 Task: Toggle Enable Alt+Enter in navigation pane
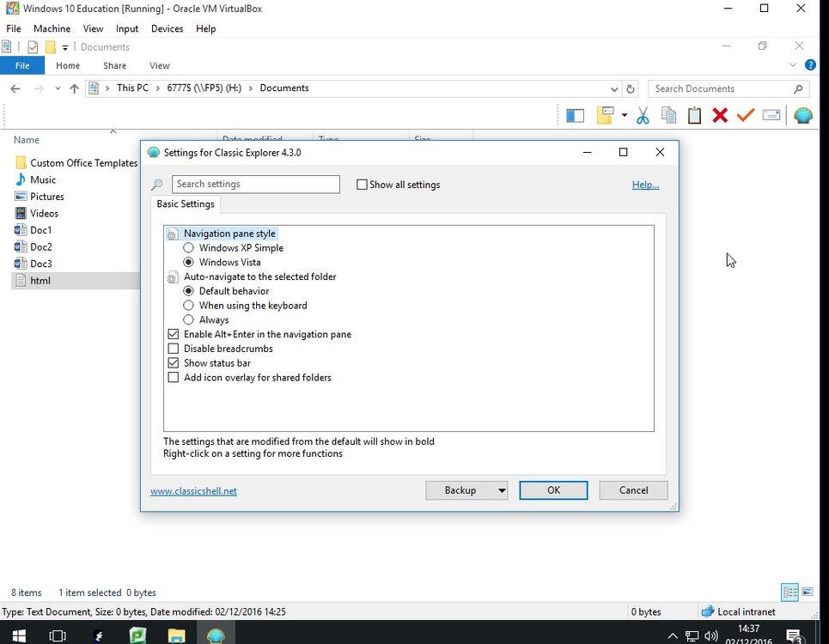click(x=173, y=334)
